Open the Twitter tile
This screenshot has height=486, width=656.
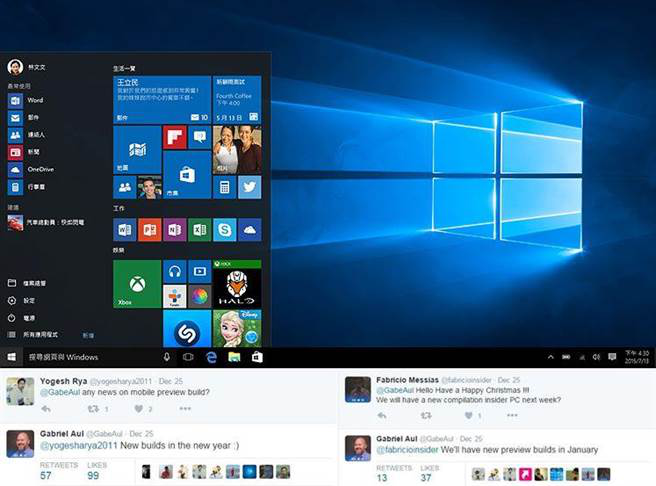tap(250, 187)
